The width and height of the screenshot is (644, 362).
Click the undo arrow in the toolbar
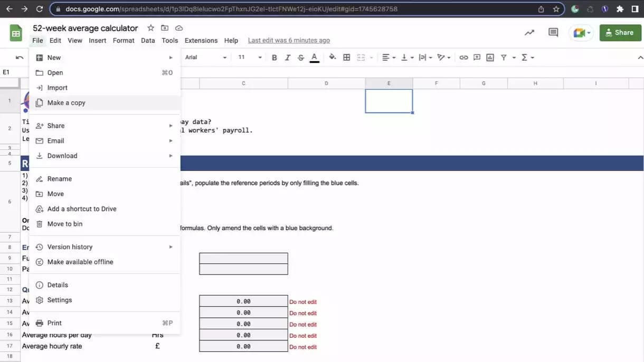pyautogui.click(x=20, y=57)
